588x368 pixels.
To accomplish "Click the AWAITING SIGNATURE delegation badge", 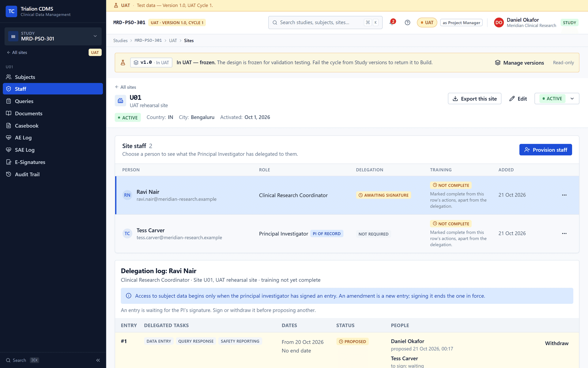I will point(383,195).
